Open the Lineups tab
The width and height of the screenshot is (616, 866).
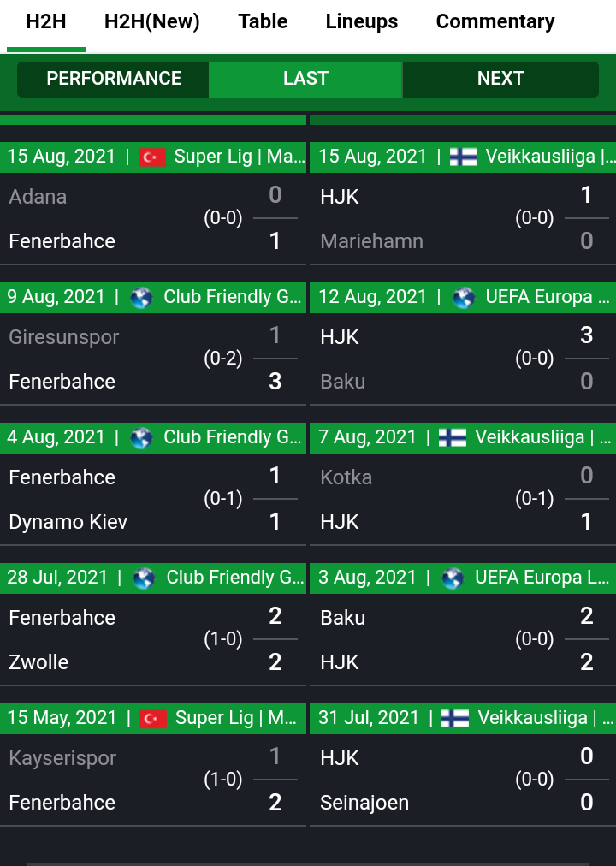click(x=362, y=21)
